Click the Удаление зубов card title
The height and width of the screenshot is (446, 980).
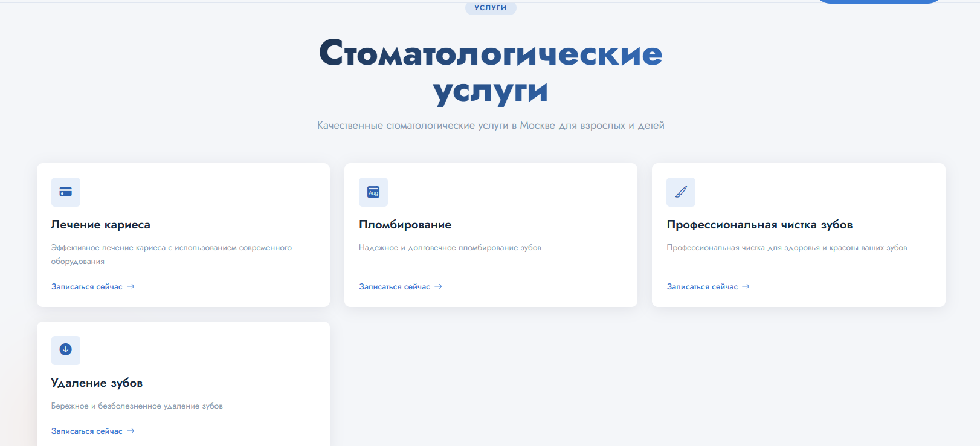click(97, 383)
